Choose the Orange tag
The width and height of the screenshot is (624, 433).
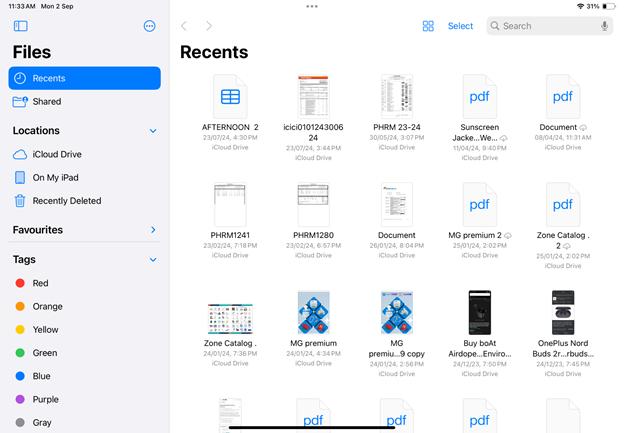point(84,306)
